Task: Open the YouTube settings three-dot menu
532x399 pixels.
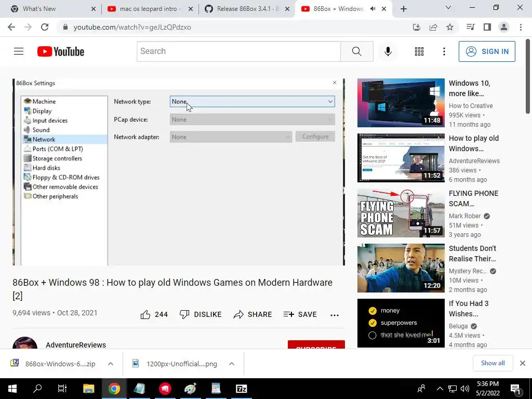Action: tap(444, 51)
